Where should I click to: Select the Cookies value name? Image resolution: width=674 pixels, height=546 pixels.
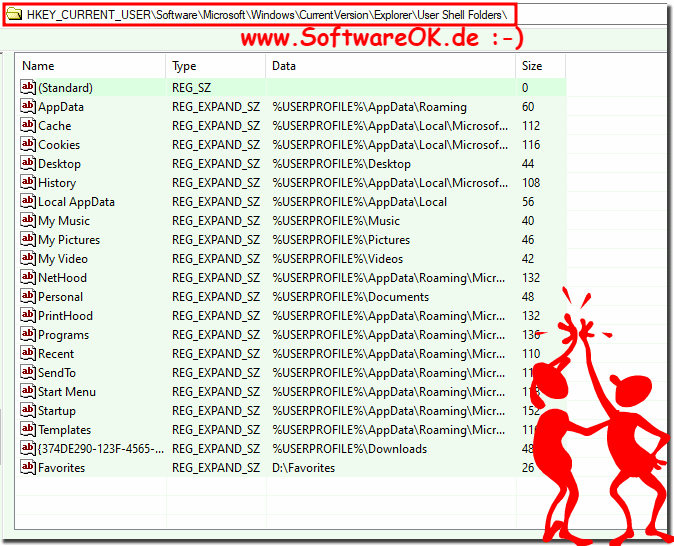59,144
